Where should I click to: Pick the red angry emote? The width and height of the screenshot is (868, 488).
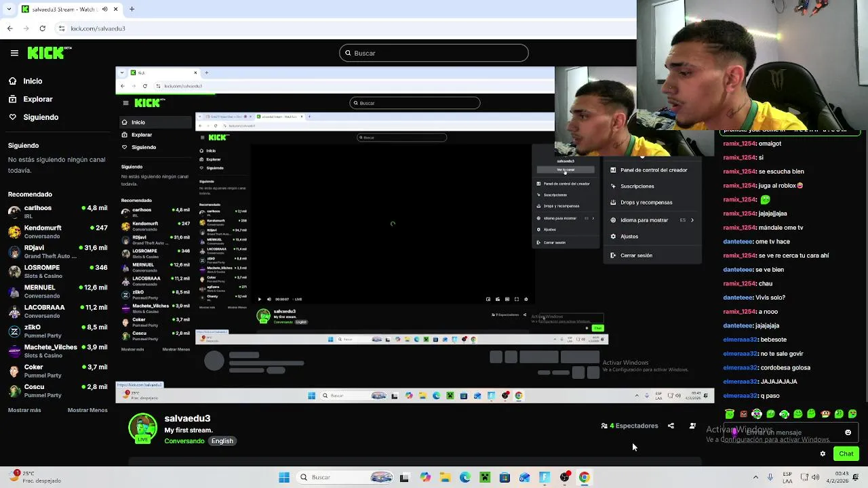coord(743,413)
